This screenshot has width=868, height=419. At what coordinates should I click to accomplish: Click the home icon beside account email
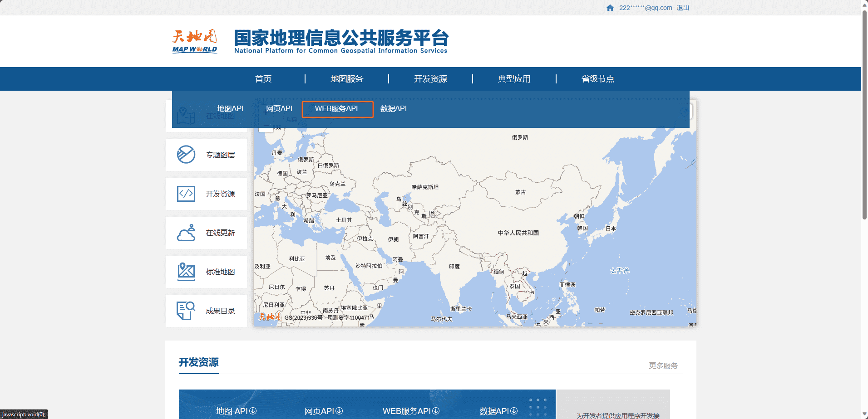click(610, 8)
